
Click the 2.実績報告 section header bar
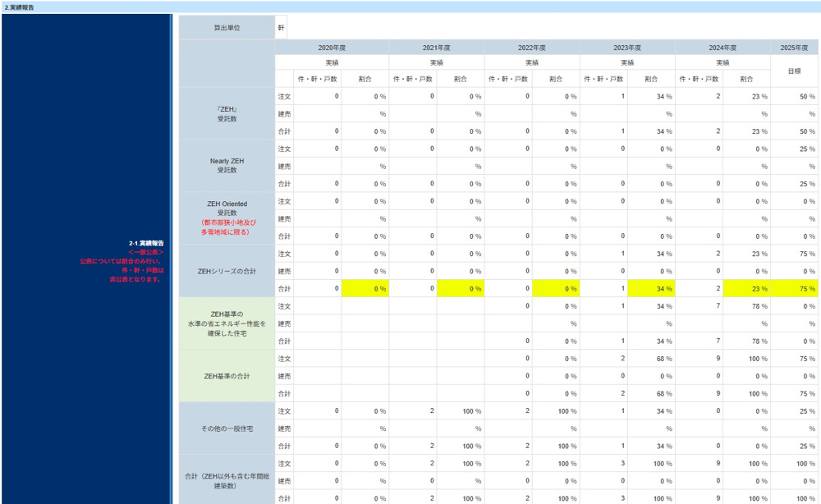[410, 7]
